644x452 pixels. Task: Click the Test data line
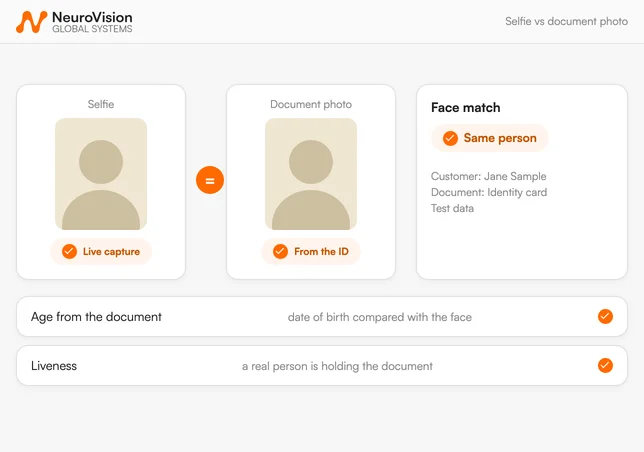pos(452,208)
